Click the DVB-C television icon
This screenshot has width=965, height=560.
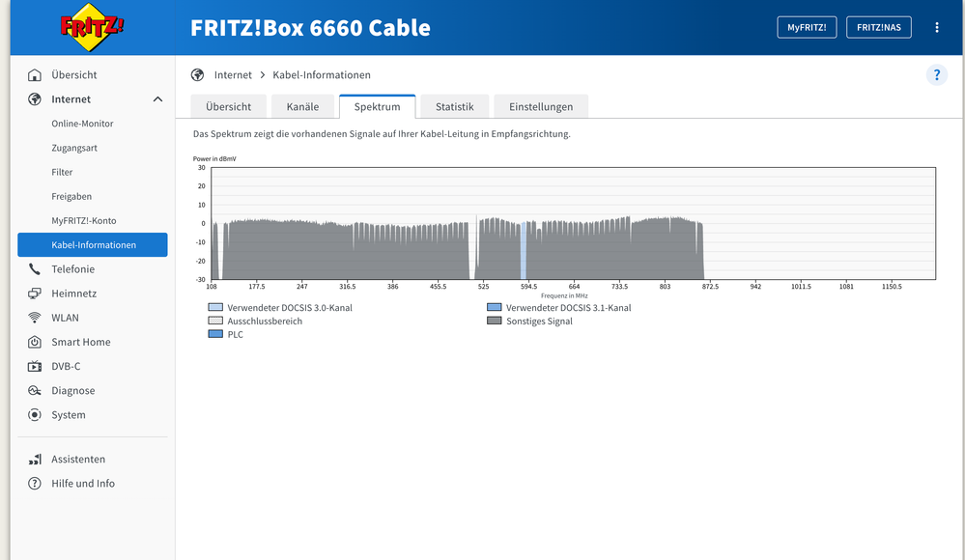35,366
